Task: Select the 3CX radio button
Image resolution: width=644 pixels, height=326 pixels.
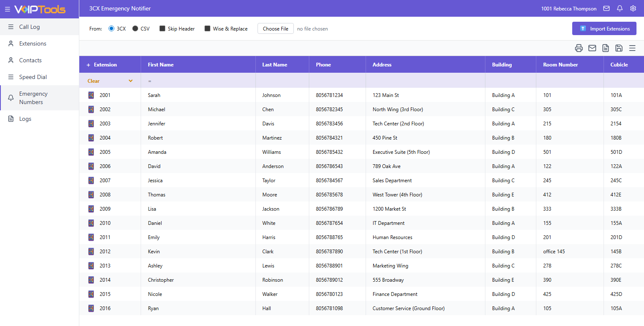Action: tap(111, 29)
